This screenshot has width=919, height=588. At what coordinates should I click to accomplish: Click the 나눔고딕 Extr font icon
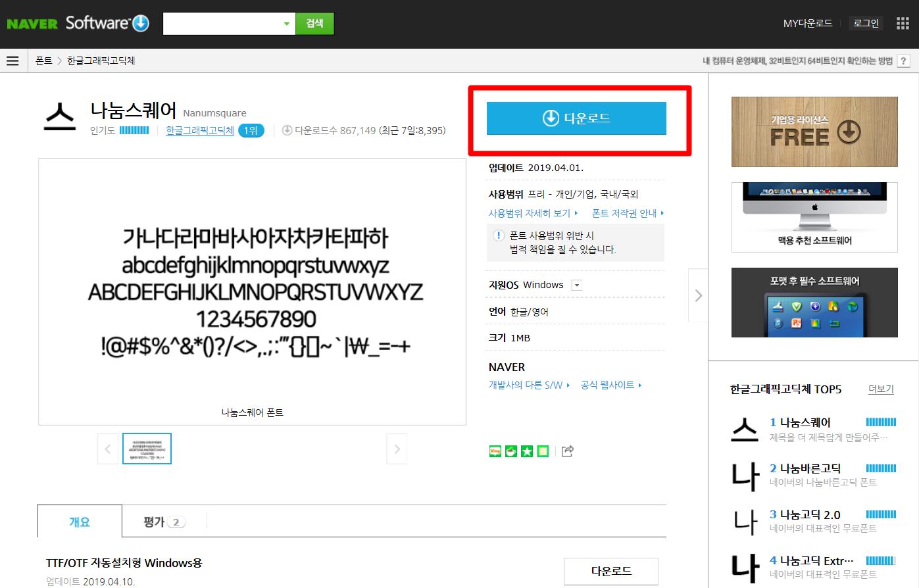pos(745,568)
